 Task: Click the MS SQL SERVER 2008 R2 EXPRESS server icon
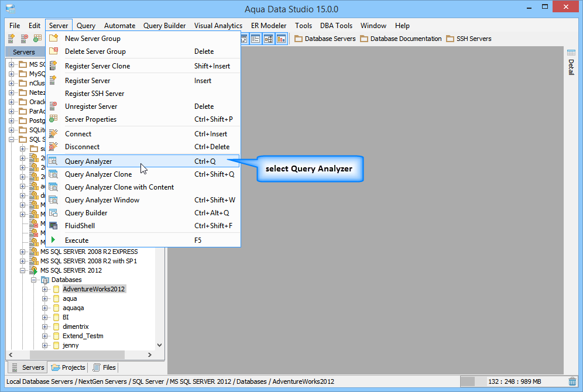[34, 252]
